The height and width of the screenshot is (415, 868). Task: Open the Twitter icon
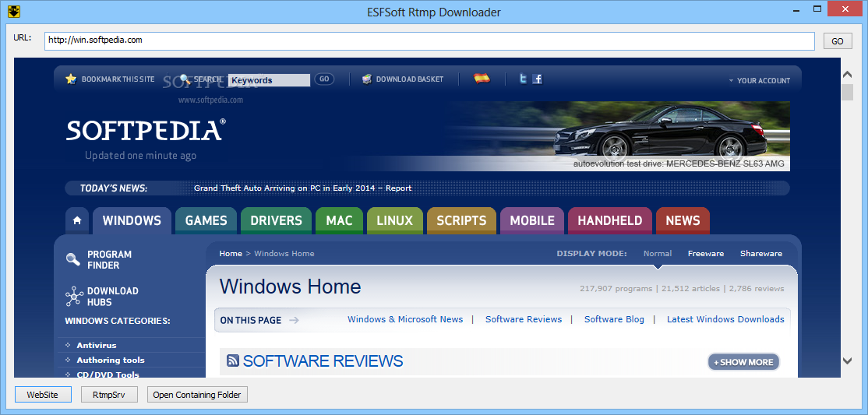pos(523,79)
